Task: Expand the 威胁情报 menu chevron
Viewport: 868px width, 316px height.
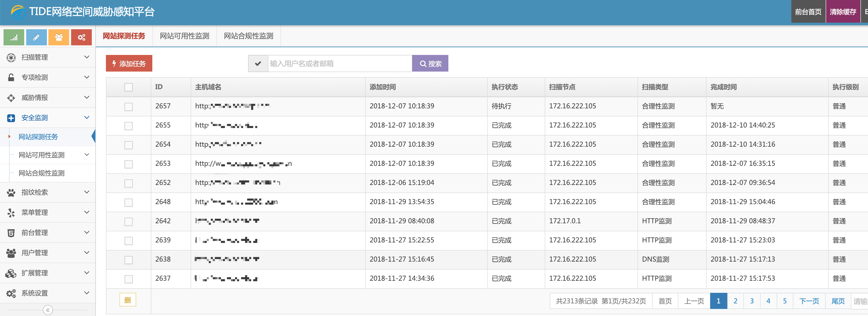Action: tap(86, 98)
